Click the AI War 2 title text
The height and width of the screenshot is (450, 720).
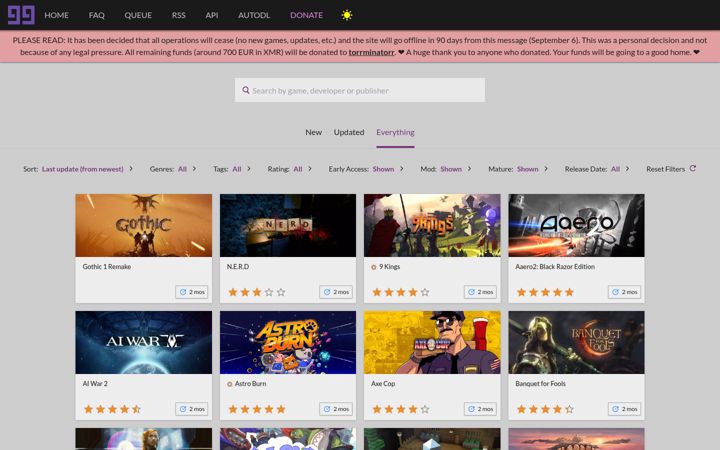(x=95, y=384)
